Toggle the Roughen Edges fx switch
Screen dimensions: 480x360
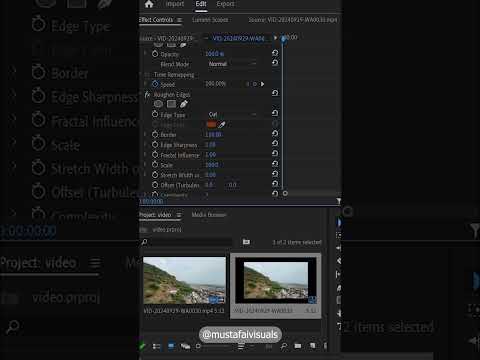coord(147,95)
